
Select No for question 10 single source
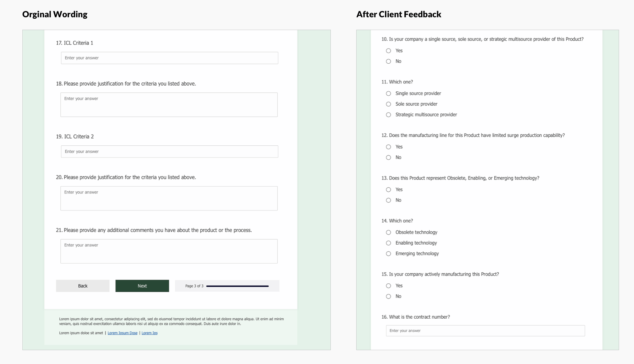[389, 62]
